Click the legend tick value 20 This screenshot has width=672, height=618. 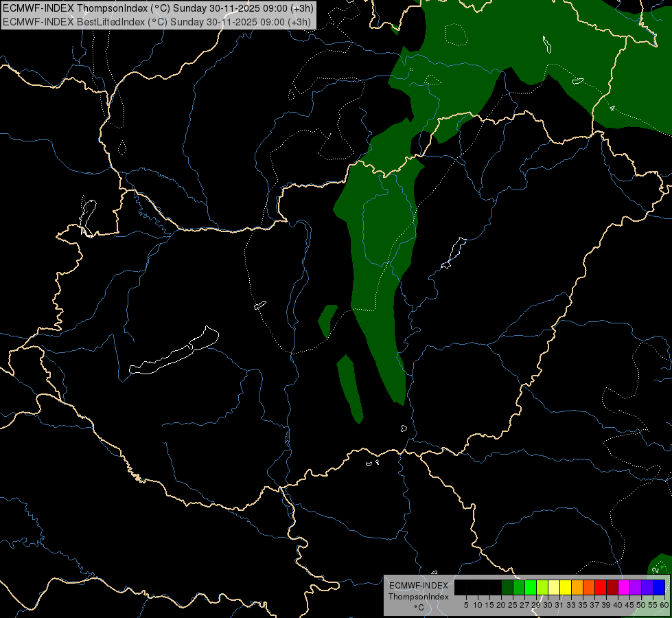(501, 605)
